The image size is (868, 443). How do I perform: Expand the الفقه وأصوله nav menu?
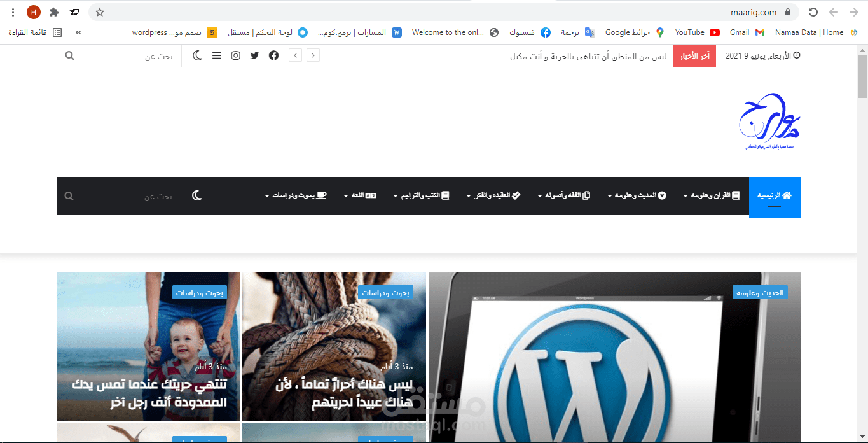pos(563,196)
